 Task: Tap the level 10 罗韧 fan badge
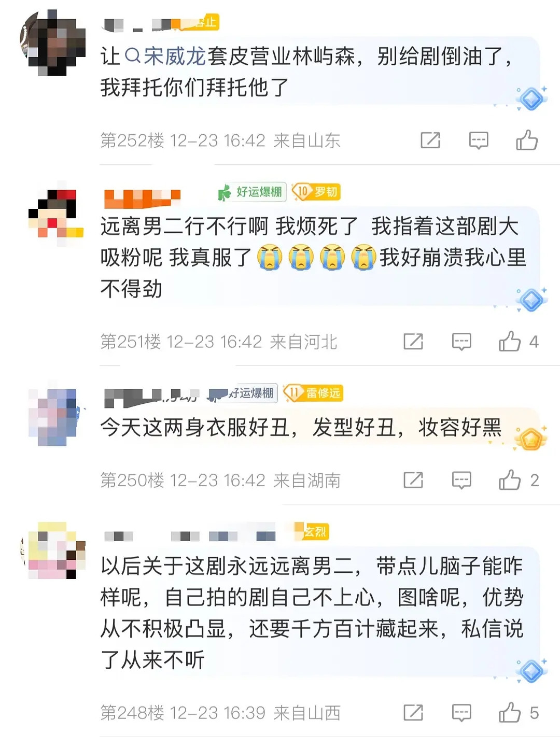pos(316,192)
